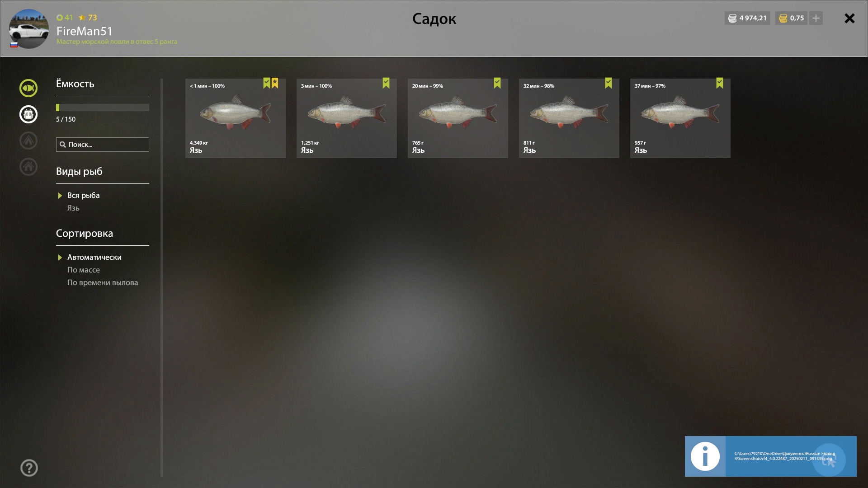Open the home storage icon in sidebar
This screenshot has height=488, width=868.
coord(28,167)
